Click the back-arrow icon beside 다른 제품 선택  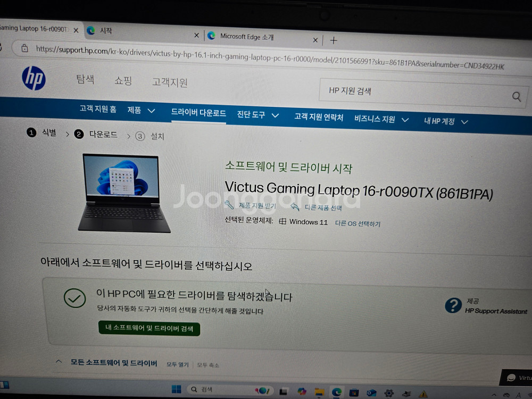tap(295, 206)
